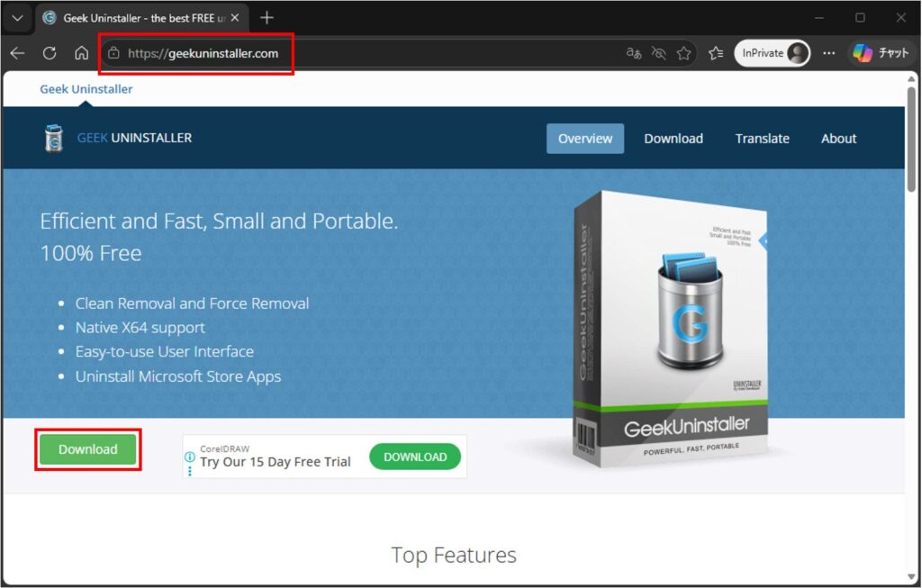Click inside the geekuninstaller.com address bar
This screenshot has width=922, height=588.
[x=198, y=53]
